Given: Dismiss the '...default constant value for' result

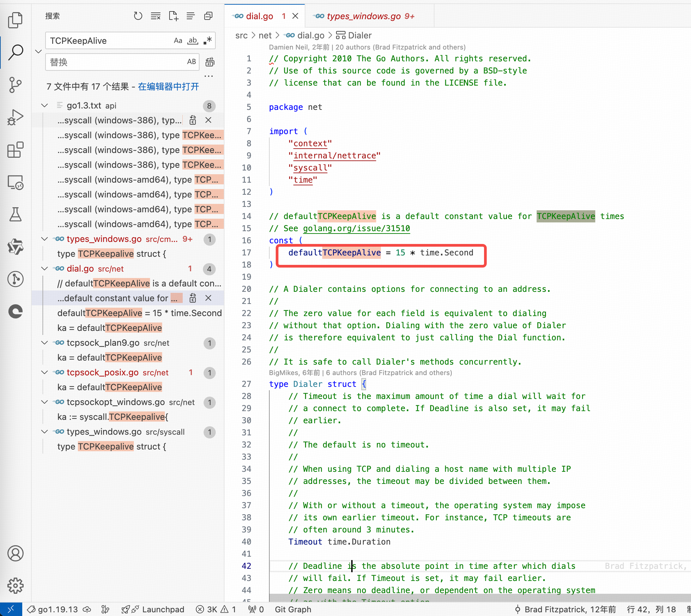Looking at the screenshot, I should 208,298.
